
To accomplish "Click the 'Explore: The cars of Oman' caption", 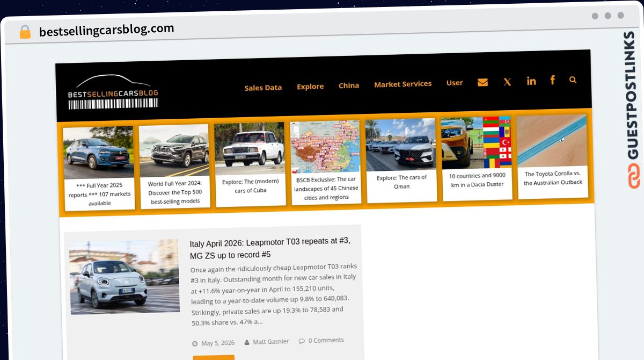I will [x=402, y=182].
